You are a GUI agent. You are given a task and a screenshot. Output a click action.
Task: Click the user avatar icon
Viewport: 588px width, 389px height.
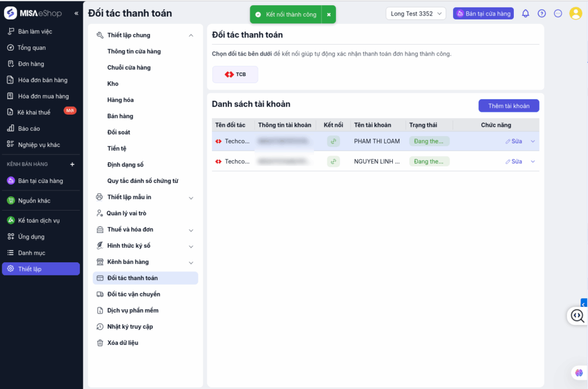(575, 14)
